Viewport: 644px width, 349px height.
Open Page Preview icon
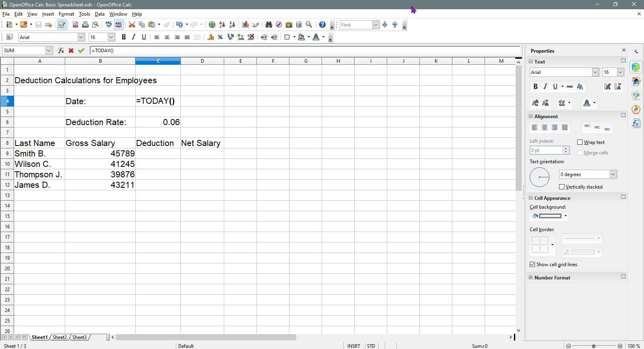point(95,25)
